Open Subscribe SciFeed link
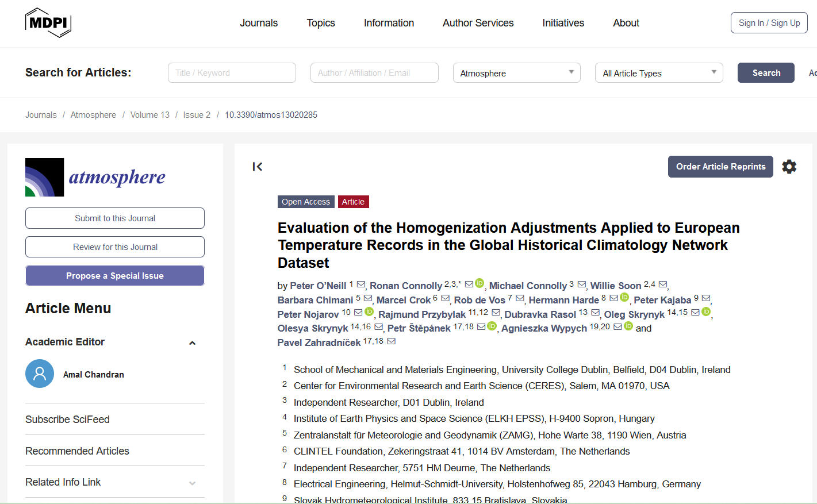 click(x=67, y=420)
